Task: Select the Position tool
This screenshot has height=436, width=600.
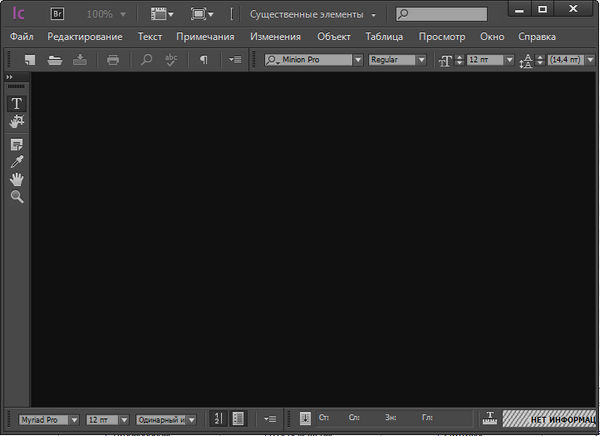Action: click(17, 121)
